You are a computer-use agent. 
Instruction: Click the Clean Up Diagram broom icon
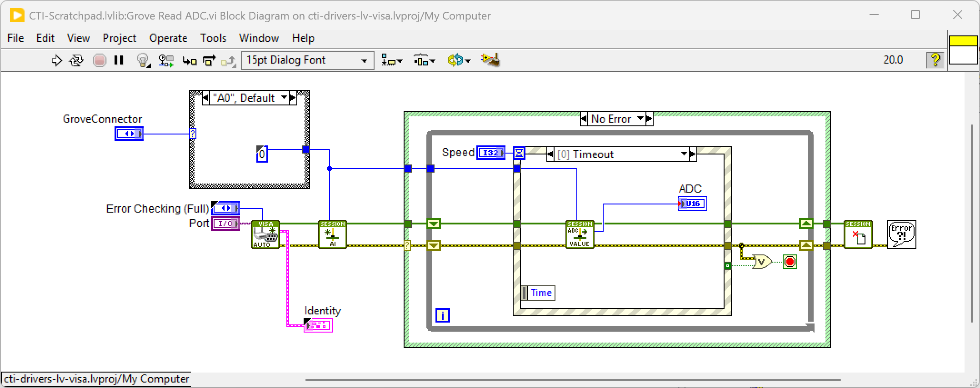pos(490,60)
